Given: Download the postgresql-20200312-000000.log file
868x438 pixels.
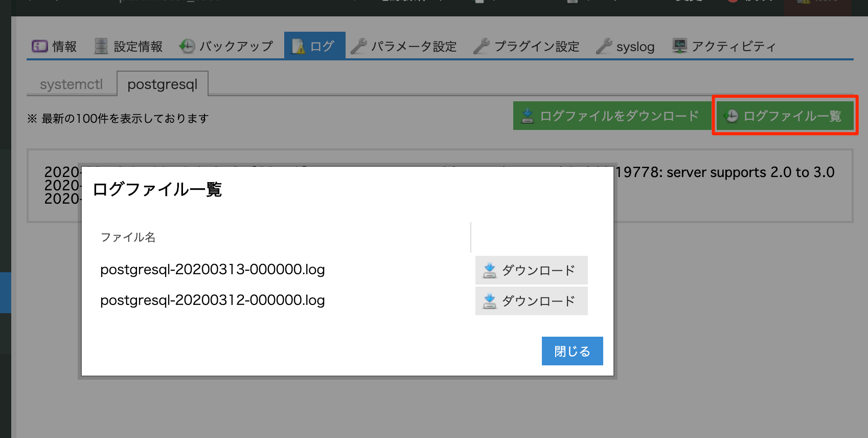Looking at the screenshot, I should pyautogui.click(x=531, y=301).
